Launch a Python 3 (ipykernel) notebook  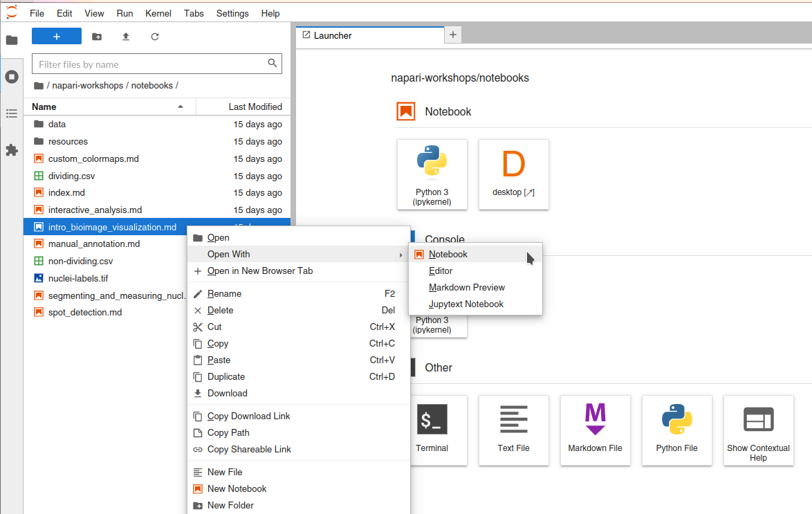click(432, 174)
